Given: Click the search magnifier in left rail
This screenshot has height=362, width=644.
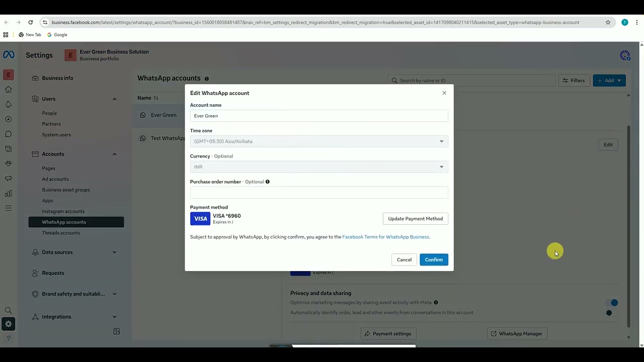Looking at the screenshot, I should [x=8, y=311].
